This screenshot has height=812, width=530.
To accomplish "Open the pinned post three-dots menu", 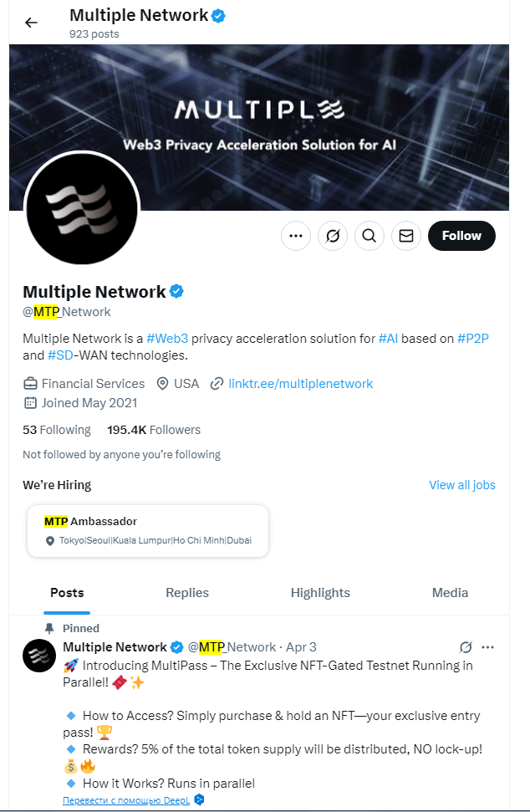I will tap(488, 647).
